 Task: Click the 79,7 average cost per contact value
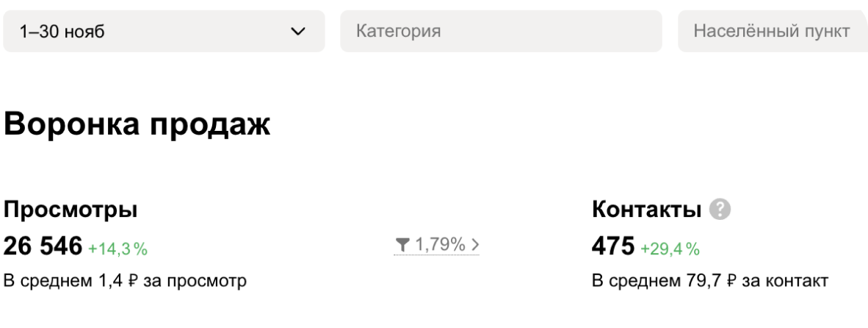click(706, 281)
